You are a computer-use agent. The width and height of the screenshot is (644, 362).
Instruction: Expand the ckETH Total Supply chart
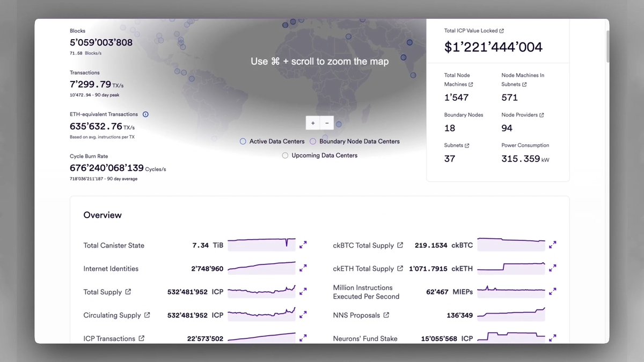[x=553, y=268]
